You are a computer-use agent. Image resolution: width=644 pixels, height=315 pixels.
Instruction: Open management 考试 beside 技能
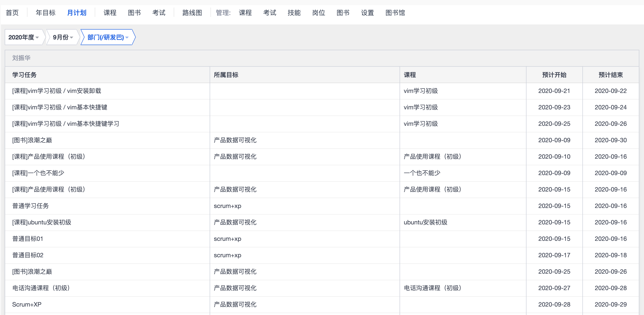[270, 13]
